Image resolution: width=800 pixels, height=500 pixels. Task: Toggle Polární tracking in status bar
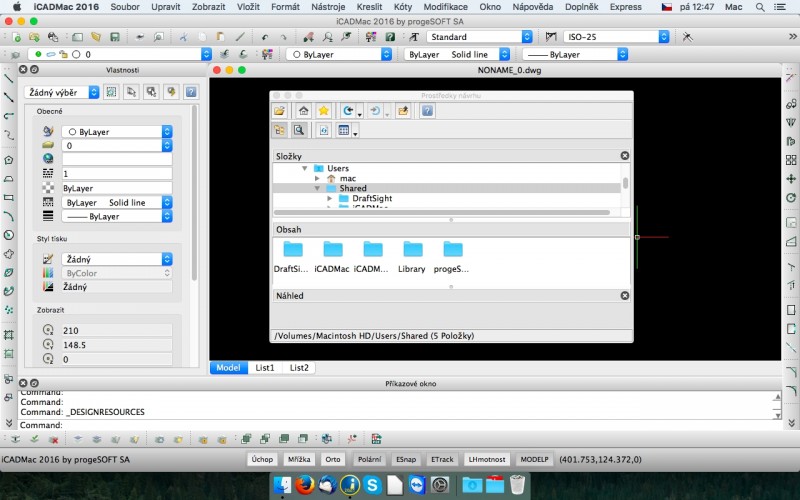tap(369, 459)
